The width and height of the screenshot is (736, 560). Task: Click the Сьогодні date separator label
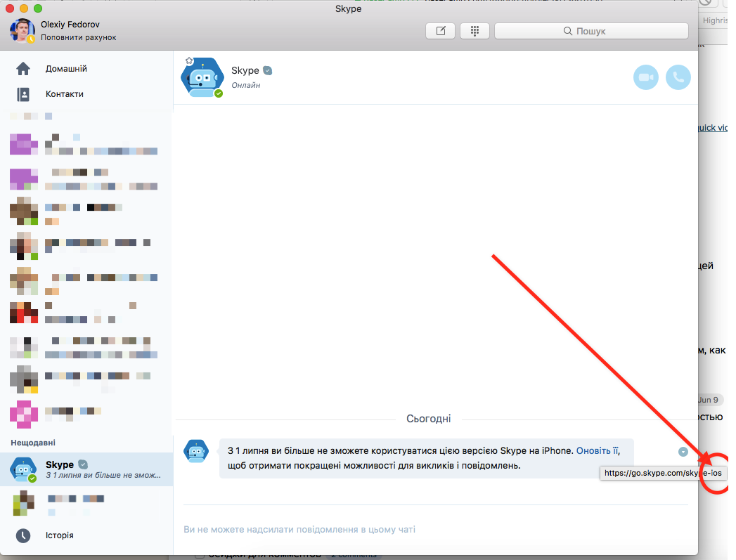[429, 419]
